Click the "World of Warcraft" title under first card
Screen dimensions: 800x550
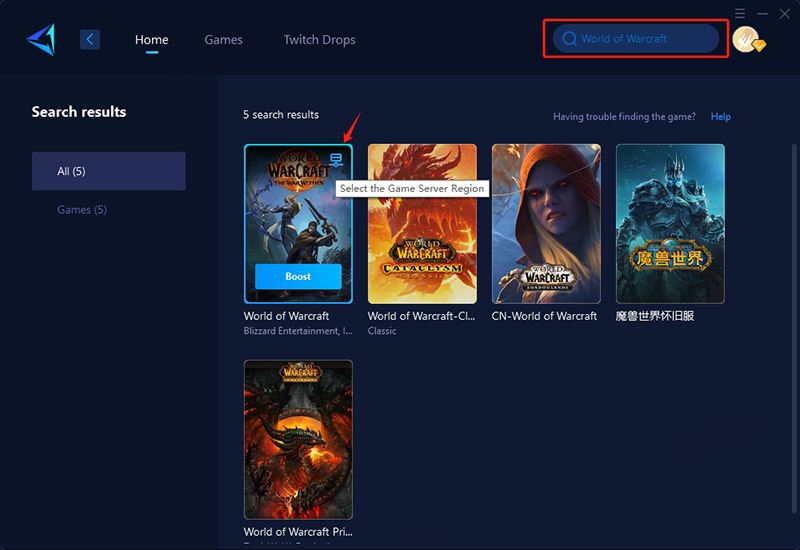[x=286, y=316]
